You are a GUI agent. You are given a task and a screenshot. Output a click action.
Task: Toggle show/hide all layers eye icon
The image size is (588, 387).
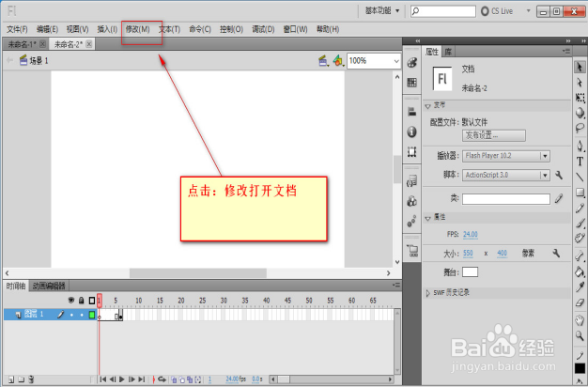click(71, 300)
